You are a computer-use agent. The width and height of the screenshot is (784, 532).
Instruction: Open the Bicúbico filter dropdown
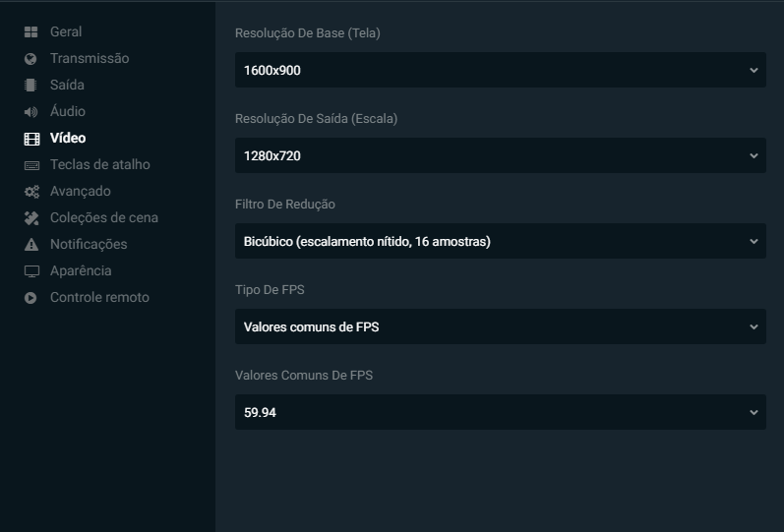point(501,241)
